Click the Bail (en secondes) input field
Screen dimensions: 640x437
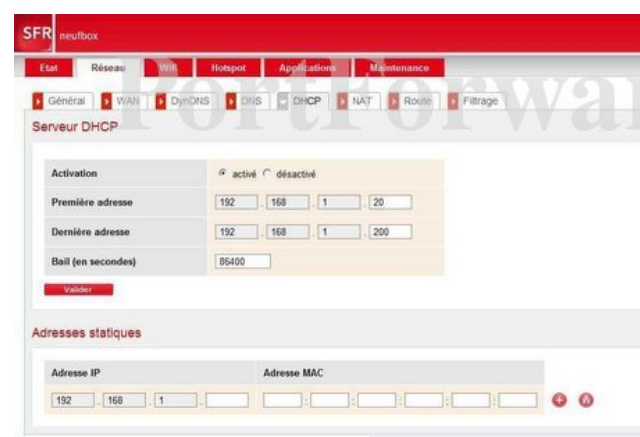point(243,262)
